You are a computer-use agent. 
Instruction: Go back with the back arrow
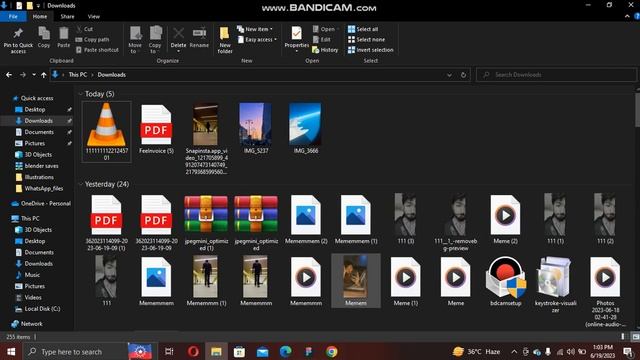(9, 75)
